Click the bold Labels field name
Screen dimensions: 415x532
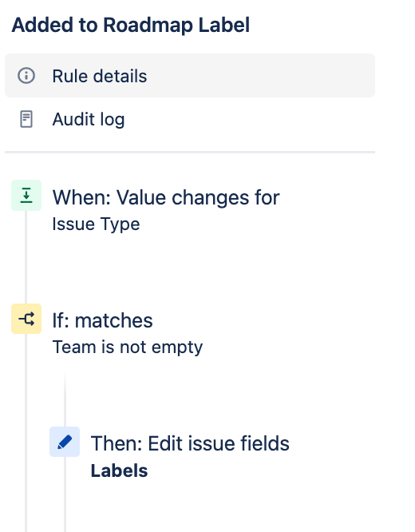(119, 470)
